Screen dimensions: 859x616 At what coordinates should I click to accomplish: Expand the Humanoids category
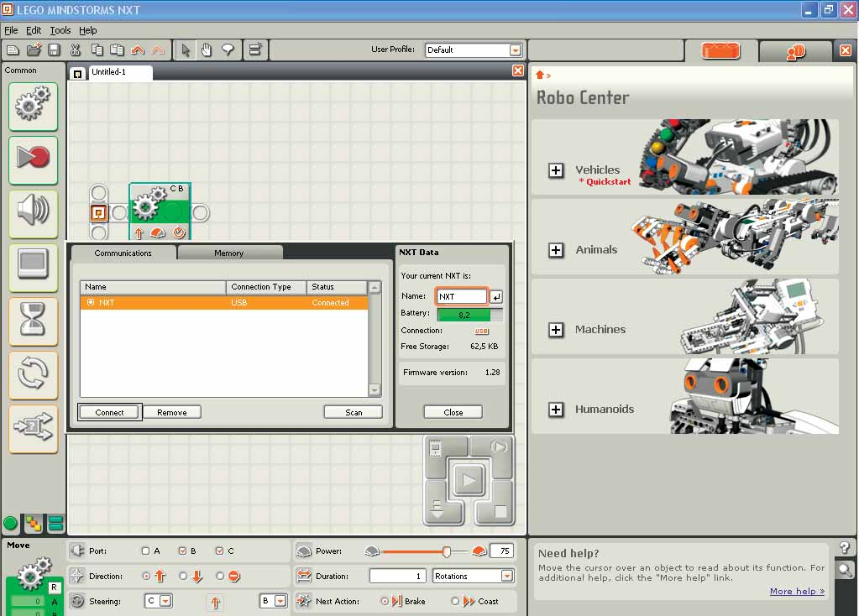(556, 410)
